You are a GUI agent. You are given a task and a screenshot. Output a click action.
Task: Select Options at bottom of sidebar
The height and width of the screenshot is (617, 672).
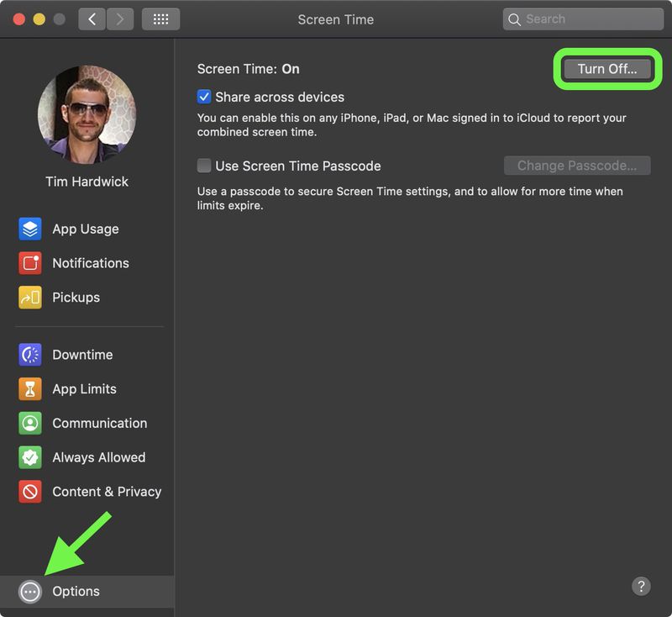pos(76,591)
